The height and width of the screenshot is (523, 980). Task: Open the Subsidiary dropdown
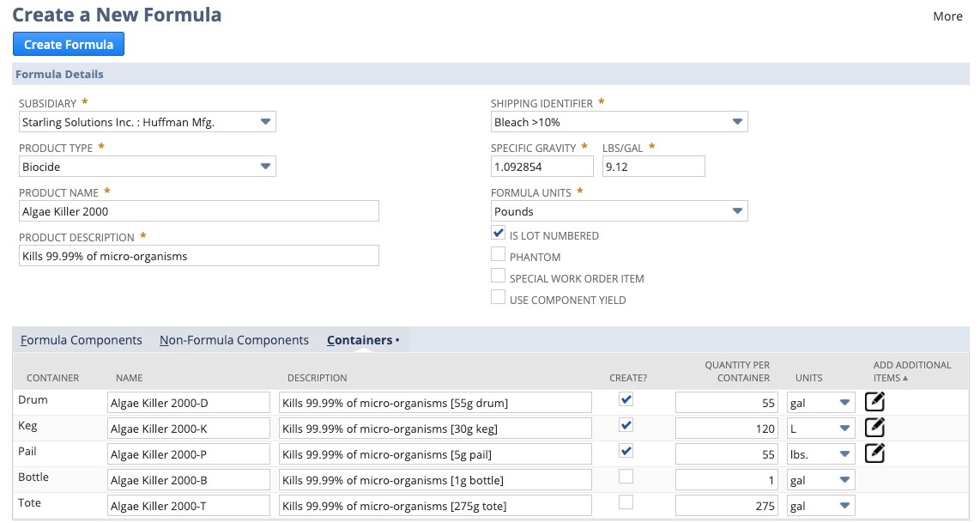coord(147,122)
